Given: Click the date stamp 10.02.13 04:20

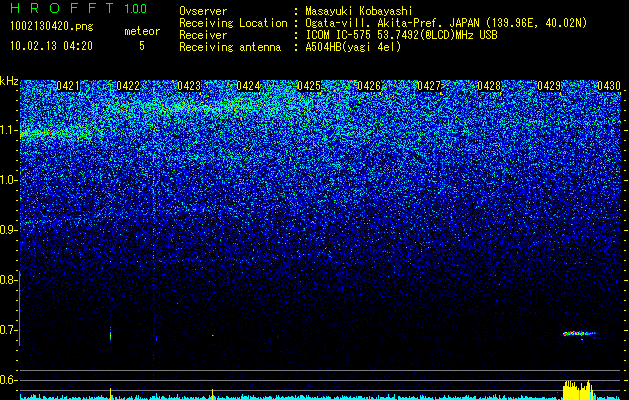Looking at the screenshot, I should [51, 46].
